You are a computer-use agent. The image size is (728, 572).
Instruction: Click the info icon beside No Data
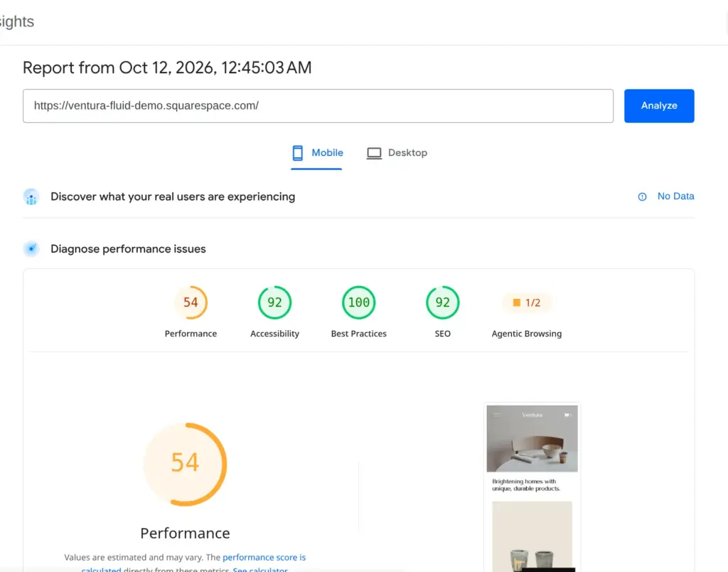pyautogui.click(x=642, y=197)
